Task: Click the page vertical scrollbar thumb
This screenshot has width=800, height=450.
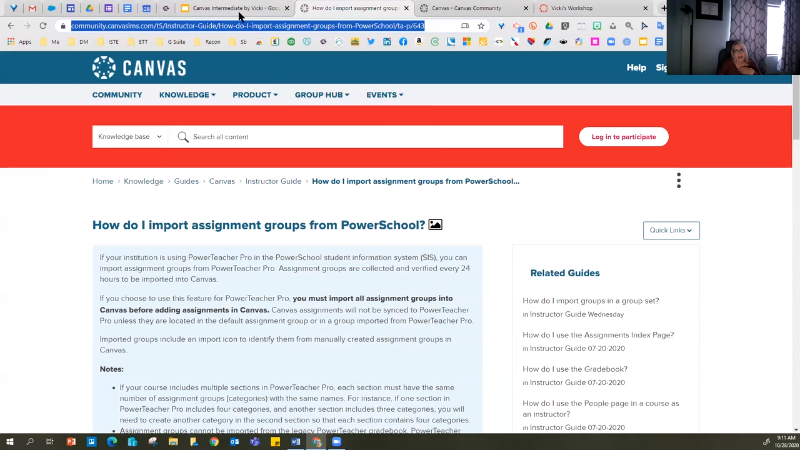Action: click(795, 107)
